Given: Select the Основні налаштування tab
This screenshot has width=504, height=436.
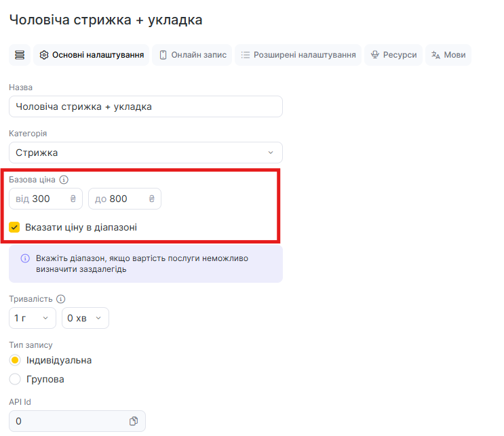Looking at the screenshot, I should pyautogui.click(x=92, y=55).
